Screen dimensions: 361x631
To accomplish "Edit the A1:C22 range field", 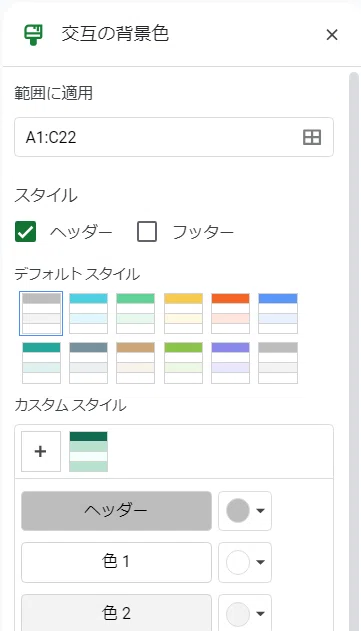I will tap(174, 137).
